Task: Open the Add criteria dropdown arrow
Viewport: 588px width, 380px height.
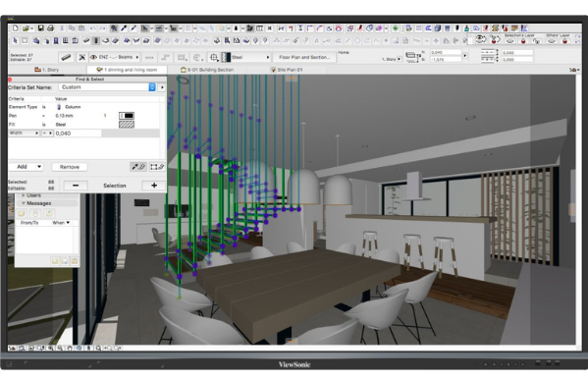Action: point(39,167)
